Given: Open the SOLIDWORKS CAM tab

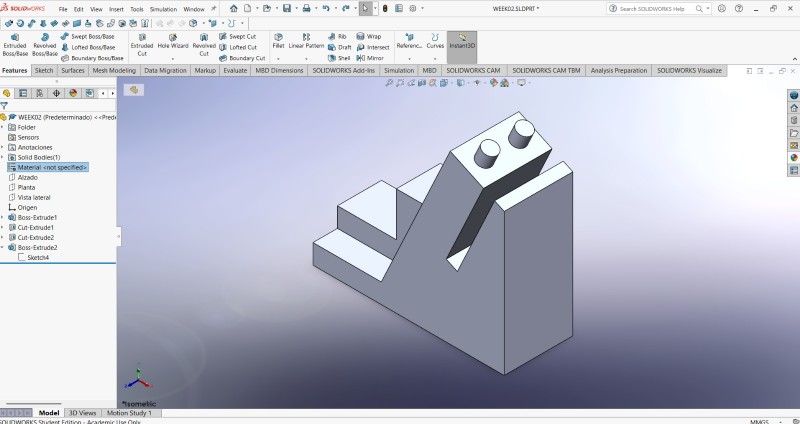Looking at the screenshot, I should tap(473, 70).
